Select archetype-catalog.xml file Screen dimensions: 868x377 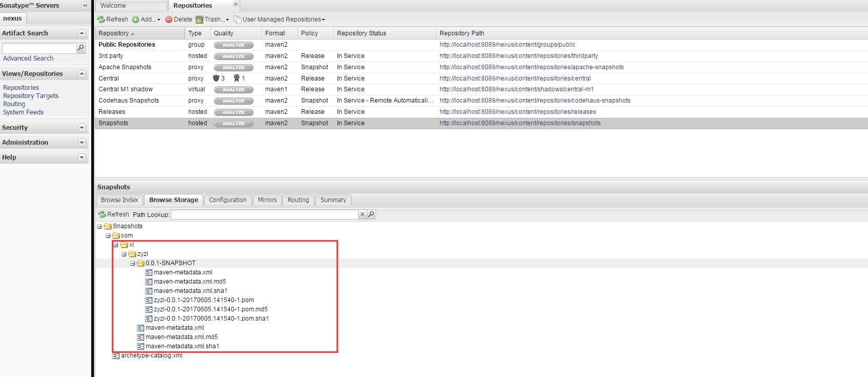click(151, 355)
